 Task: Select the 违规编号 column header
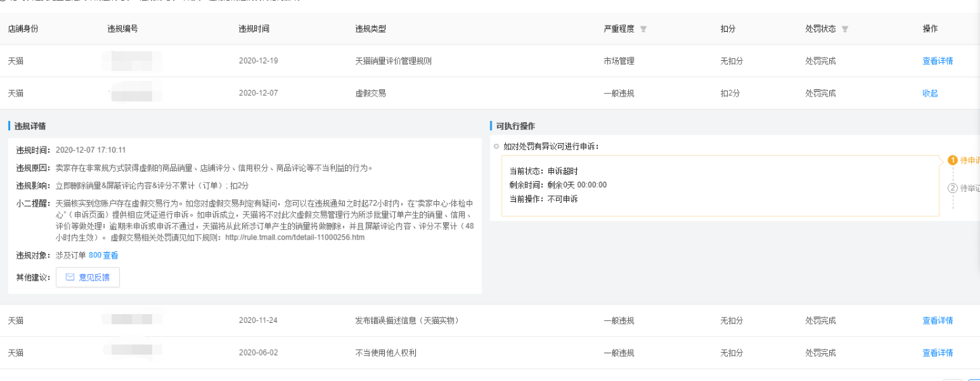[122, 29]
